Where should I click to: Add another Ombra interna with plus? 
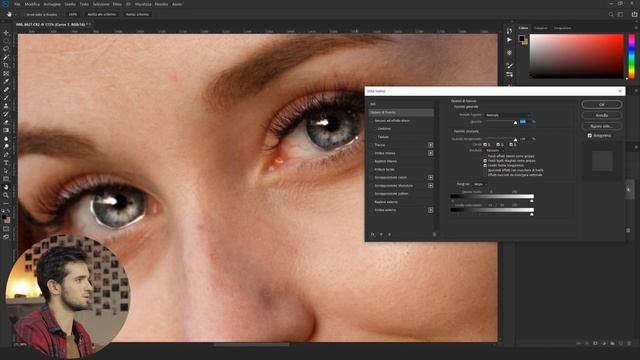(x=431, y=153)
